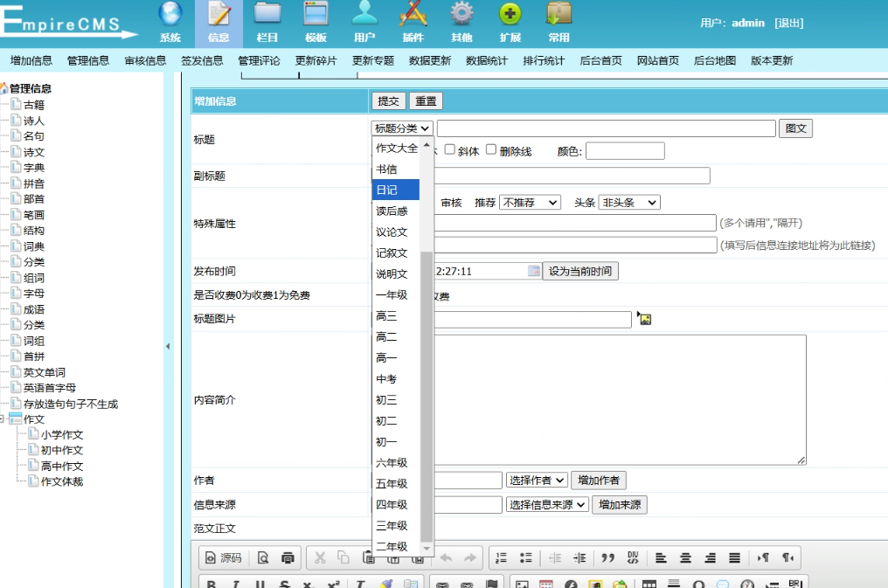Open 英文单词 in the tree

(45, 372)
